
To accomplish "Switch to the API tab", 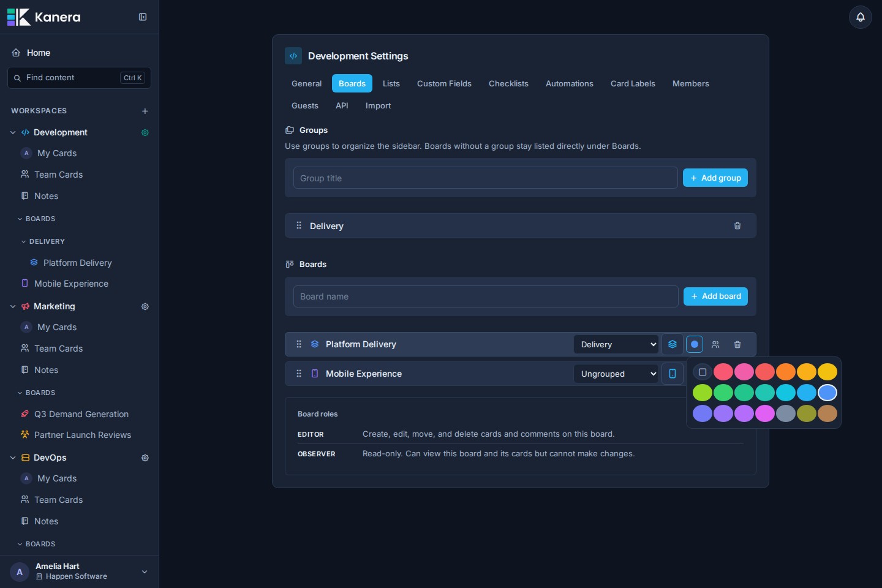I will 342,105.
